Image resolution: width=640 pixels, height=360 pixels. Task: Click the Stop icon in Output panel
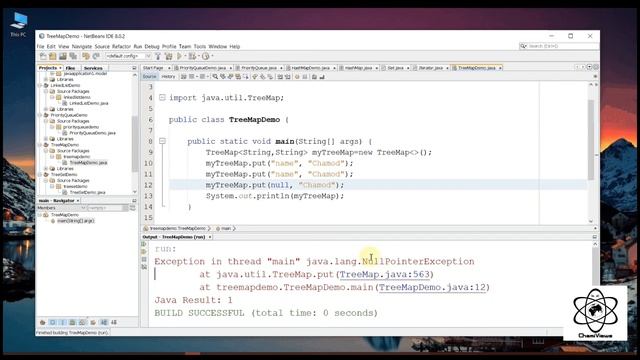click(x=144, y=259)
